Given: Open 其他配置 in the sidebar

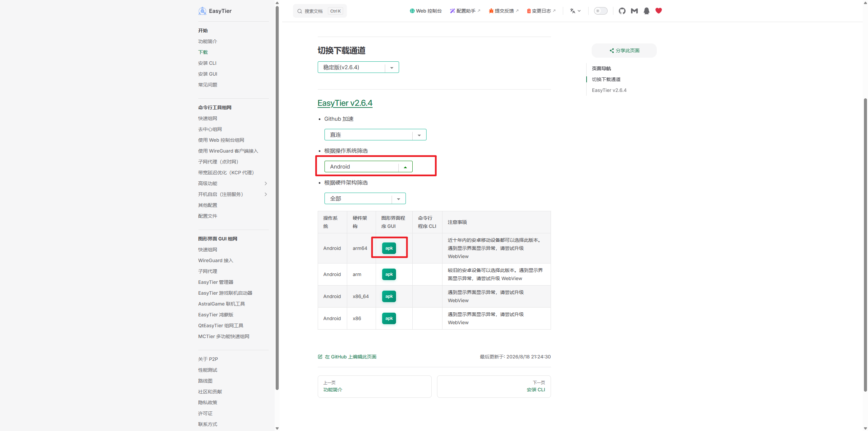Looking at the screenshot, I should pyautogui.click(x=208, y=205).
